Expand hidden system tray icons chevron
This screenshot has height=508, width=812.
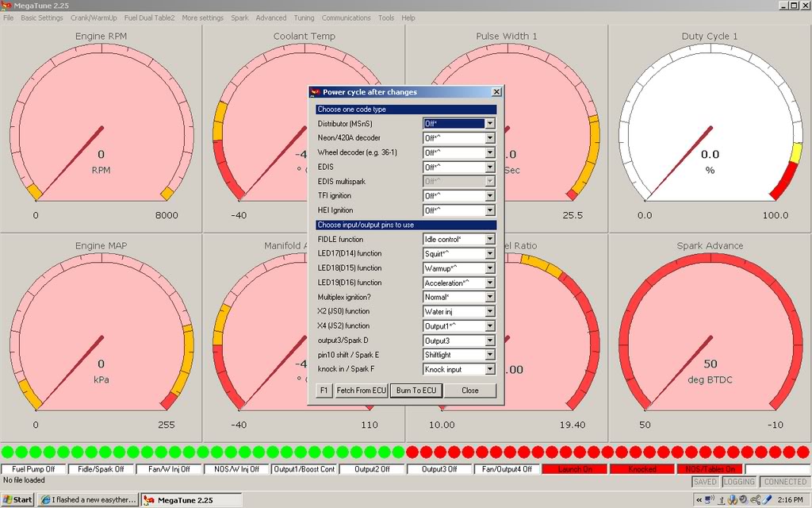click(x=699, y=500)
